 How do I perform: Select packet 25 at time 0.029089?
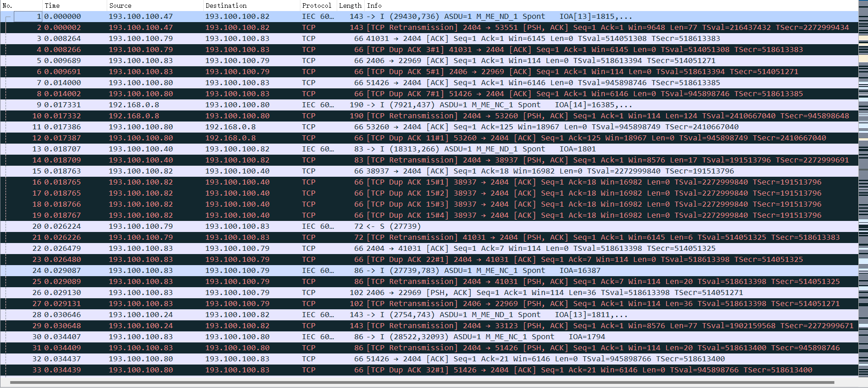429,282
